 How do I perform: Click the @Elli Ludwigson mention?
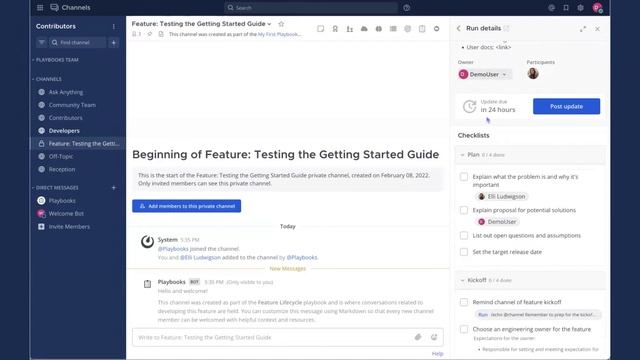tap(200, 258)
